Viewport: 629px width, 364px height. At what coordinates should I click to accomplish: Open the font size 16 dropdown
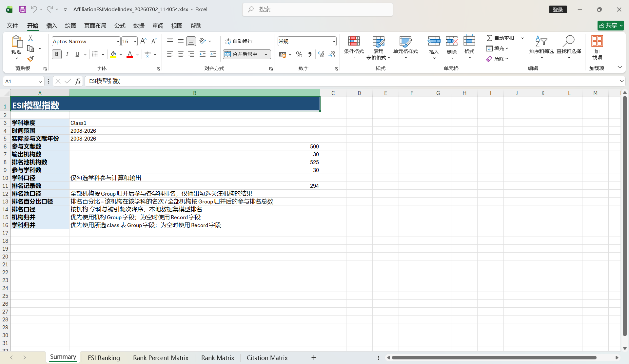point(135,41)
